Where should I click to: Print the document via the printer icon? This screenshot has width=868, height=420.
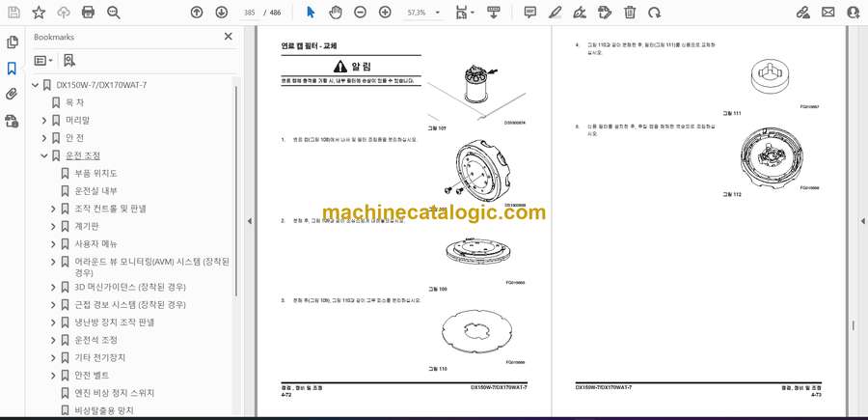pos(88,13)
